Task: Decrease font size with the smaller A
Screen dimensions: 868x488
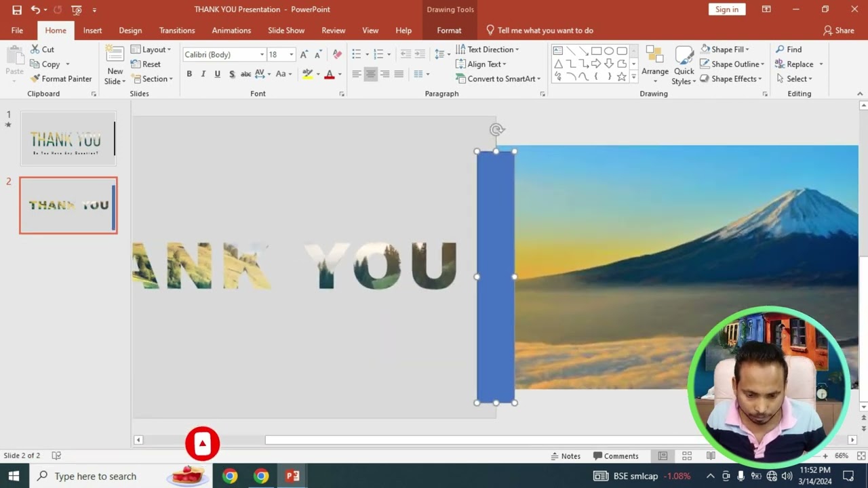Action: point(317,54)
